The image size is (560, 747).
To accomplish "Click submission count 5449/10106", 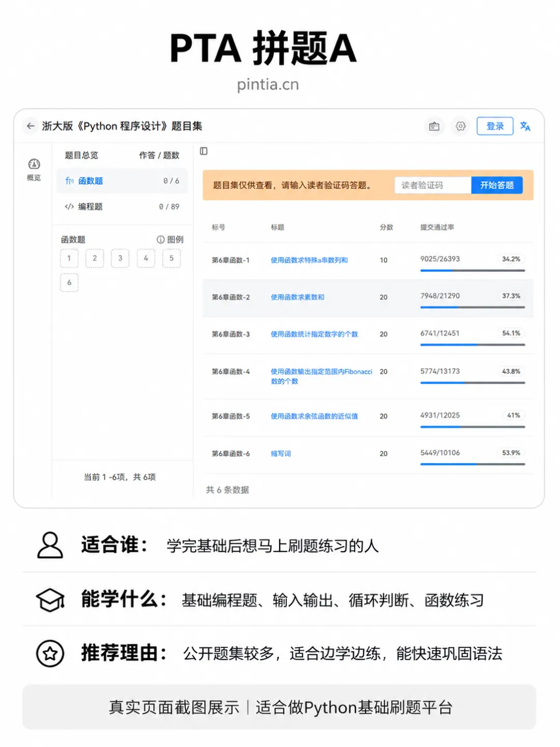I will pyautogui.click(x=440, y=452).
